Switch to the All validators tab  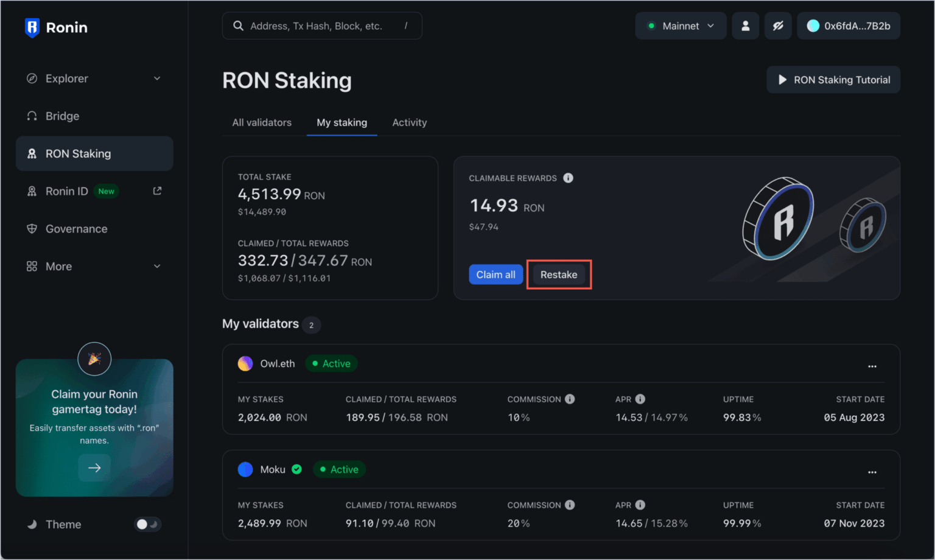[x=262, y=122]
